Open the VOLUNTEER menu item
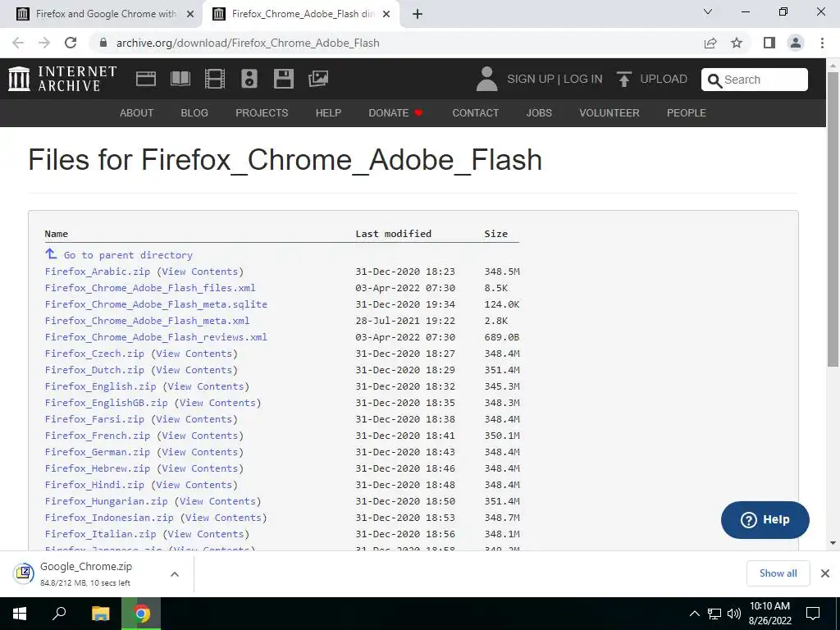Image resolution: width=840 pixels, height=630 pixels. pyautogui.click(x=609, y=113)
